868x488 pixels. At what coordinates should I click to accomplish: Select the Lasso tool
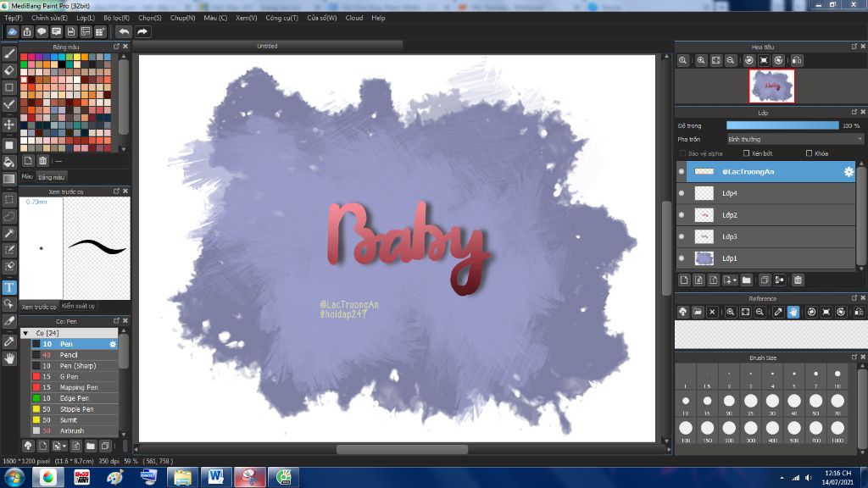click(9, 216)
